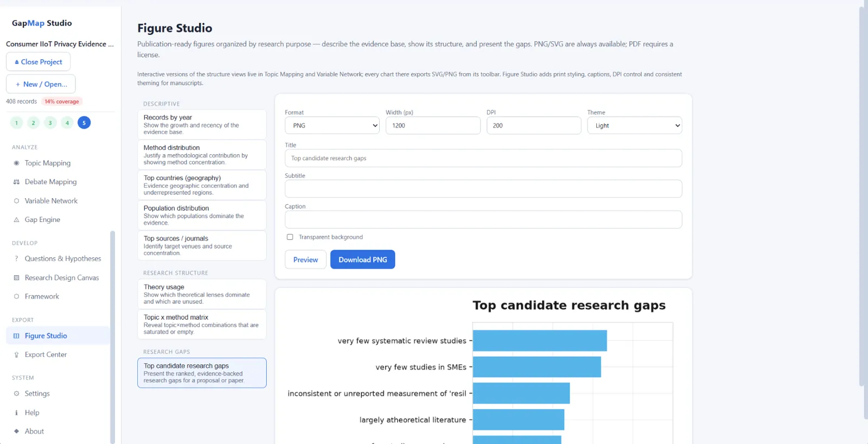Click the Download PNG button

click(x=362, y=259)
